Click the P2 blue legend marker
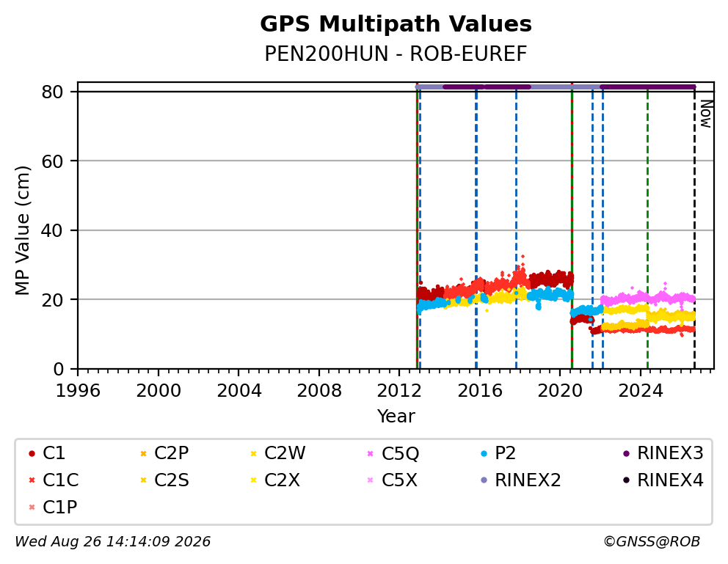This screenshot has width=728, height=564. (484, 453)
